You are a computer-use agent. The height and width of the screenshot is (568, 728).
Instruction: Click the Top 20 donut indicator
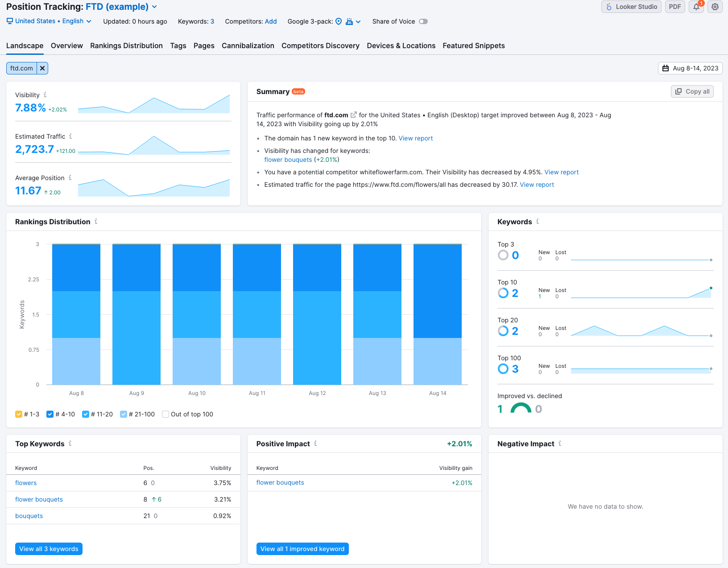[503, 331]
